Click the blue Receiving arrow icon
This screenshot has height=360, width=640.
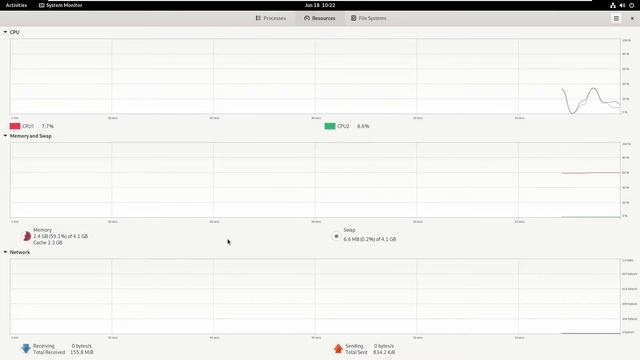pyautogui.click(x=26, y=349)
